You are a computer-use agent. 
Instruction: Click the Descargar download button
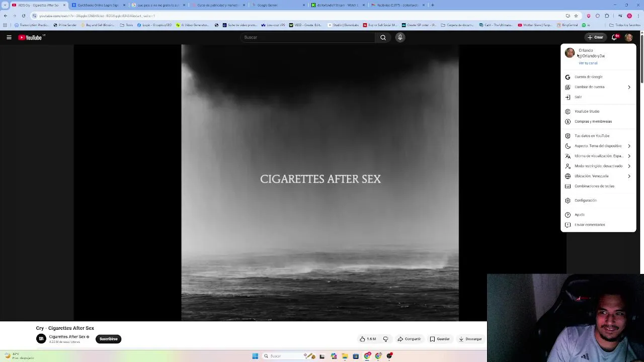point(471,339)
